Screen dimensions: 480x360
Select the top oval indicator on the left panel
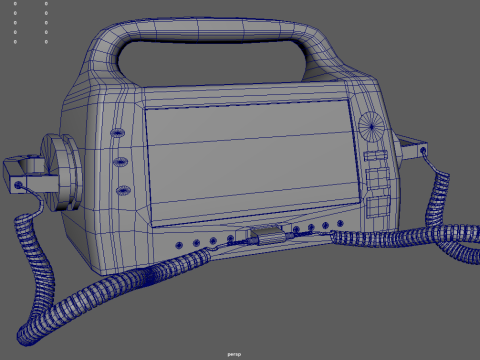[118, 133]
